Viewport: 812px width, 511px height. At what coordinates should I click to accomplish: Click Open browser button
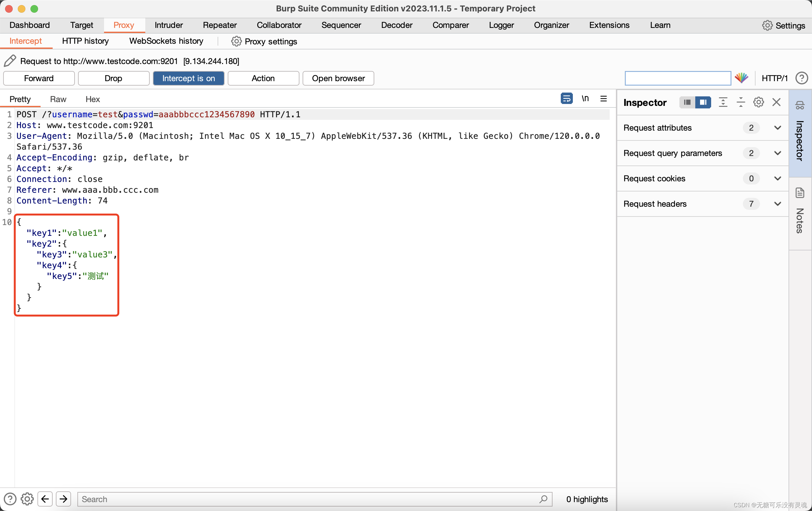click(338, 78)
